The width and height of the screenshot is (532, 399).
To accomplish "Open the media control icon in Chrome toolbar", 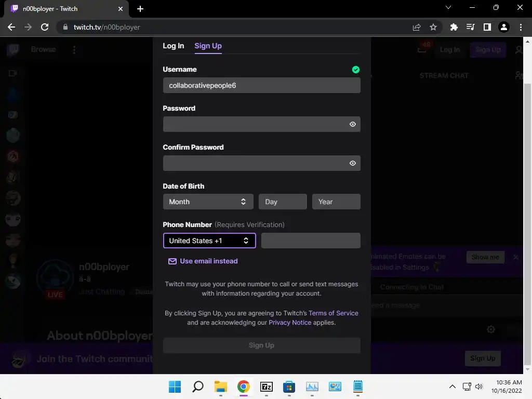I will [x=470, y=27].
